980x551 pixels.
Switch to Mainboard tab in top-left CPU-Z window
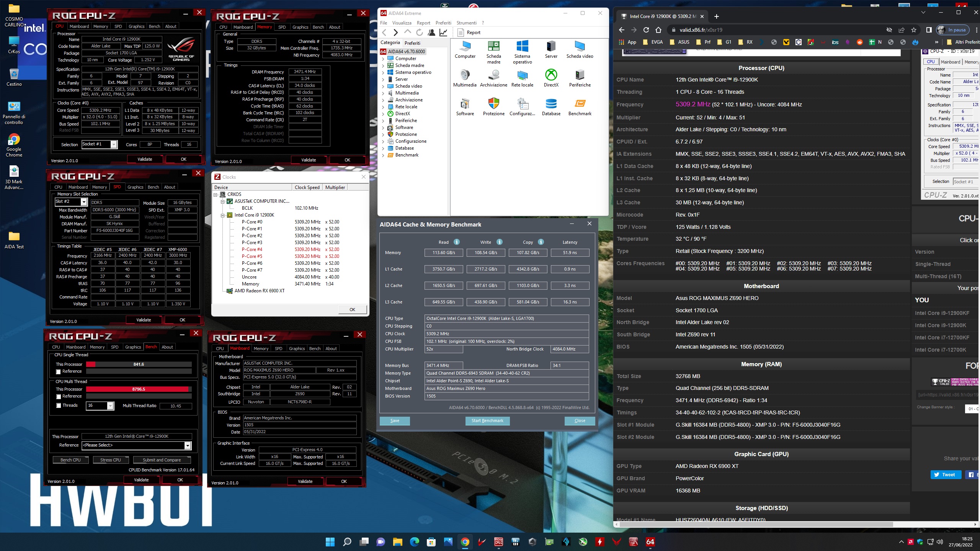[x=79, y=26]
